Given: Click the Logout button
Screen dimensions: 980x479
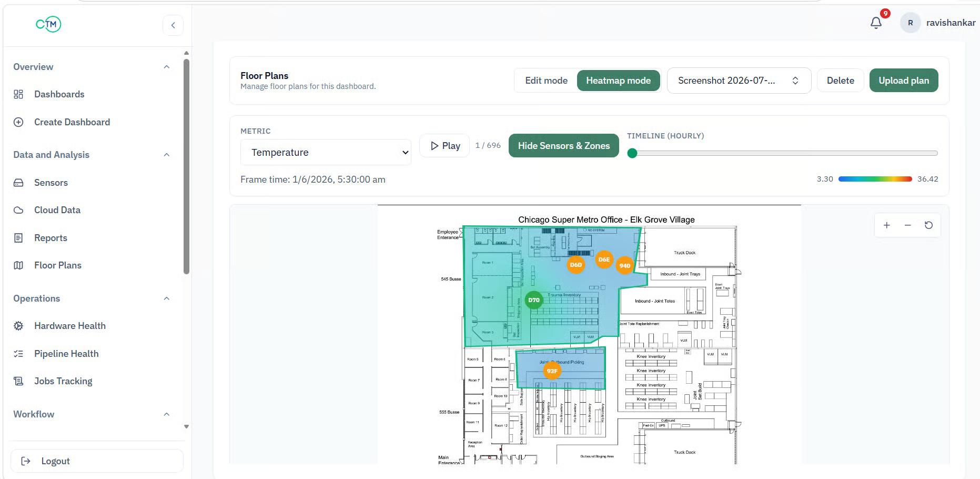Looking at the screenshot, I should [x=97, y=461].
